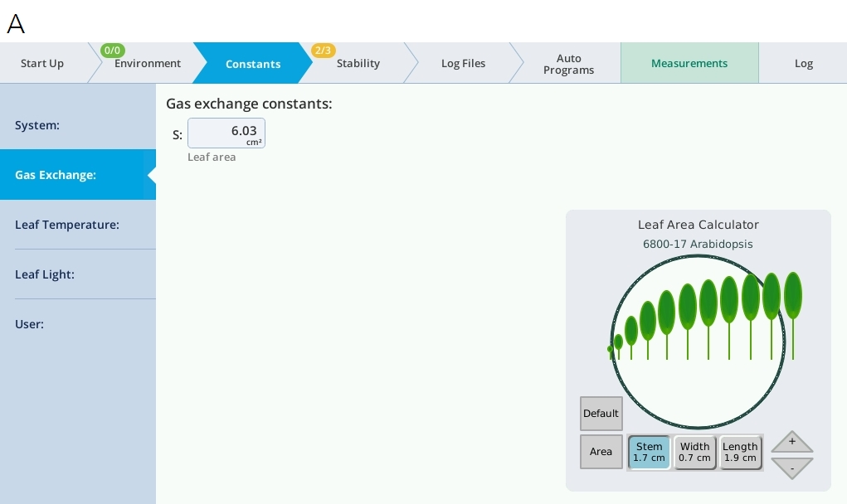847x504 pixels.
Task: Click the 'Leaf area' caption
Action: [212, 157]
